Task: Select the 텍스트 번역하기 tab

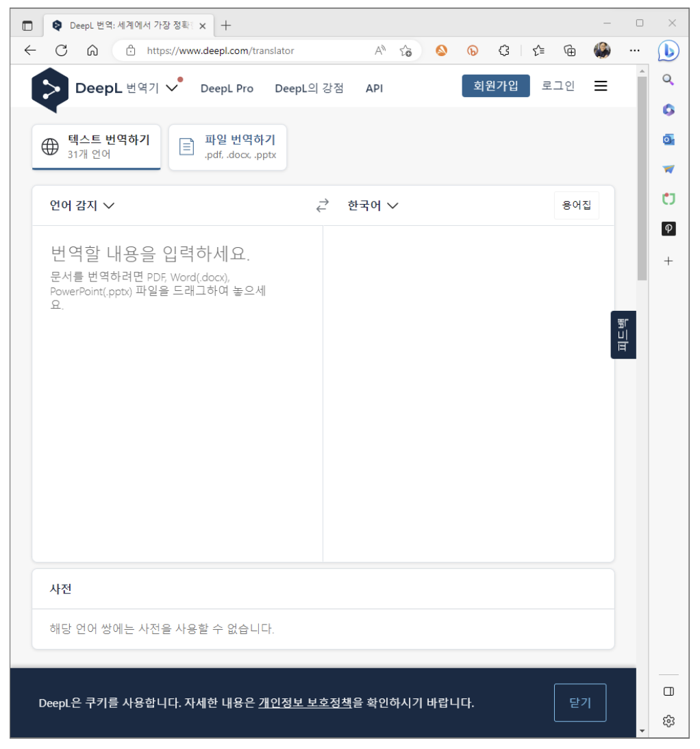Action: click(96, 147)
